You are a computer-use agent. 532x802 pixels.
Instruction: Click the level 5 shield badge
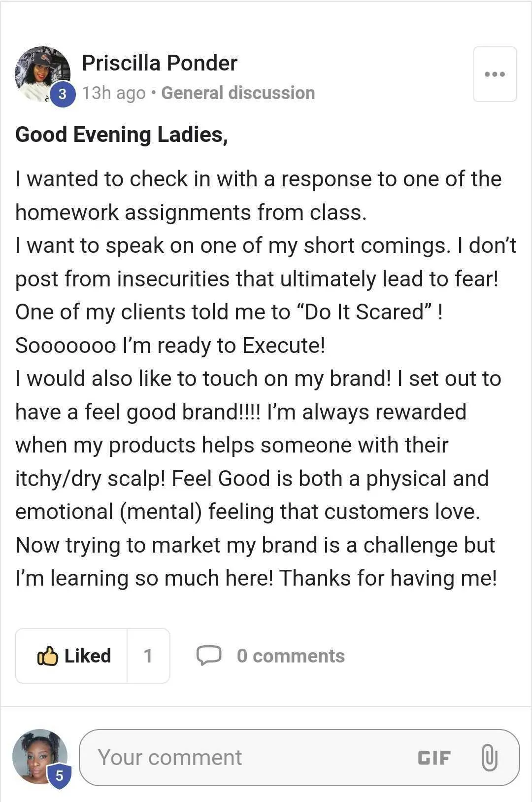coord(59,776)
